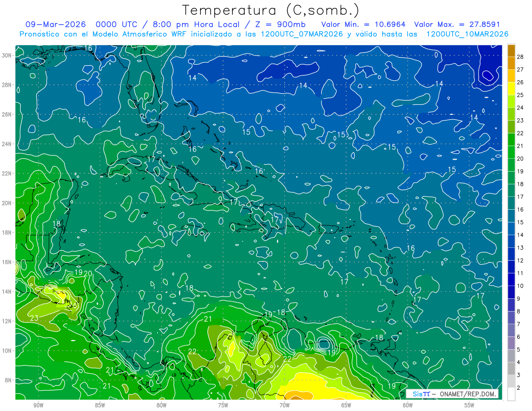Click the purple swatch between 6 and 7
The image size is (532, 411).
pyautogui.click(x=511, y=330)
